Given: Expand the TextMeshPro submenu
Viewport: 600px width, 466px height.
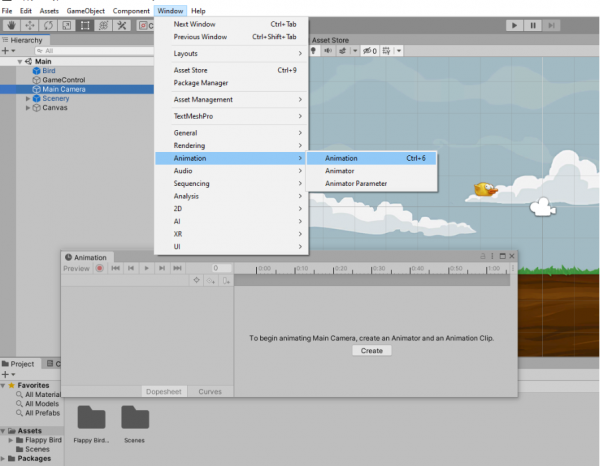Looking at the screenshot, I should point(231,116).
